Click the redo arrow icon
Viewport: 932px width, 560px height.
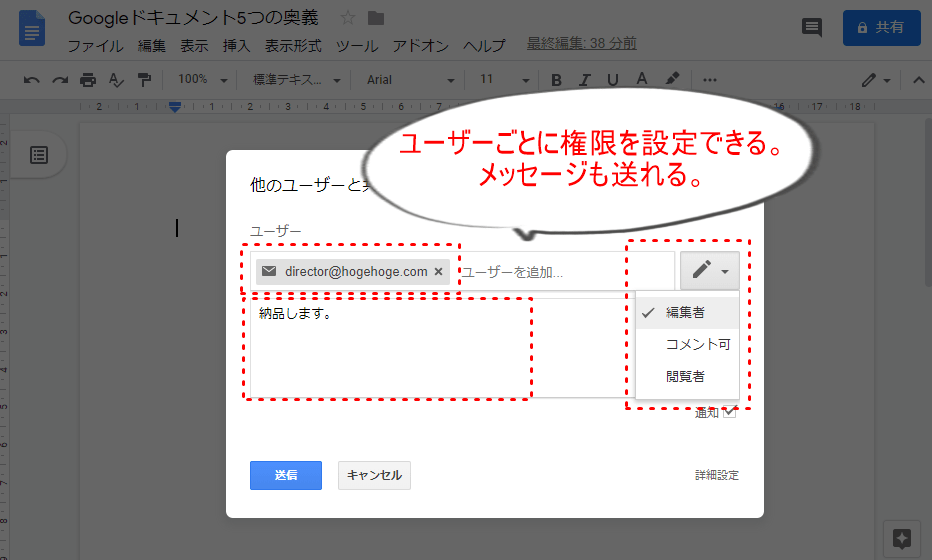click(60, 80)
